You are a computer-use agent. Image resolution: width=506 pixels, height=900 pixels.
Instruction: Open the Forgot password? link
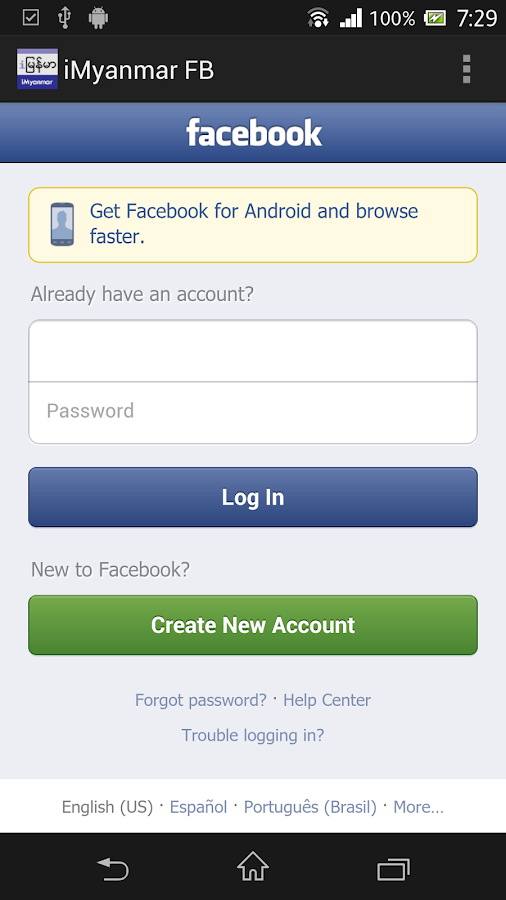coord(201,700)
